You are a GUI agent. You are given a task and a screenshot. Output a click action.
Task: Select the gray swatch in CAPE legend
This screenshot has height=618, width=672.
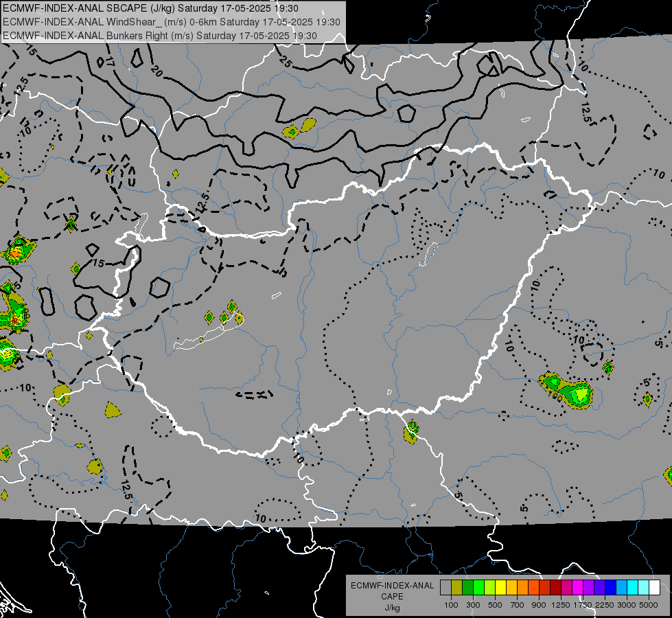pos(445,588)
